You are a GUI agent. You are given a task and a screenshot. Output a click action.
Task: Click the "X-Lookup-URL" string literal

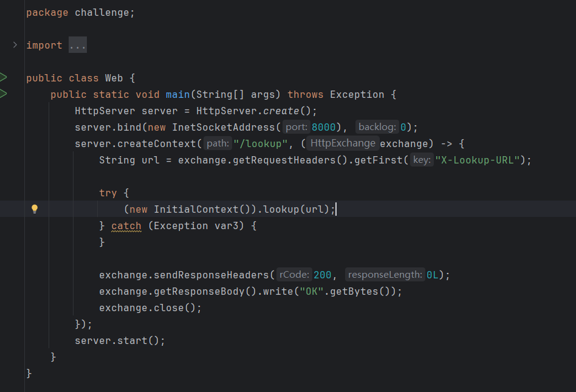[x=478, y=160]
